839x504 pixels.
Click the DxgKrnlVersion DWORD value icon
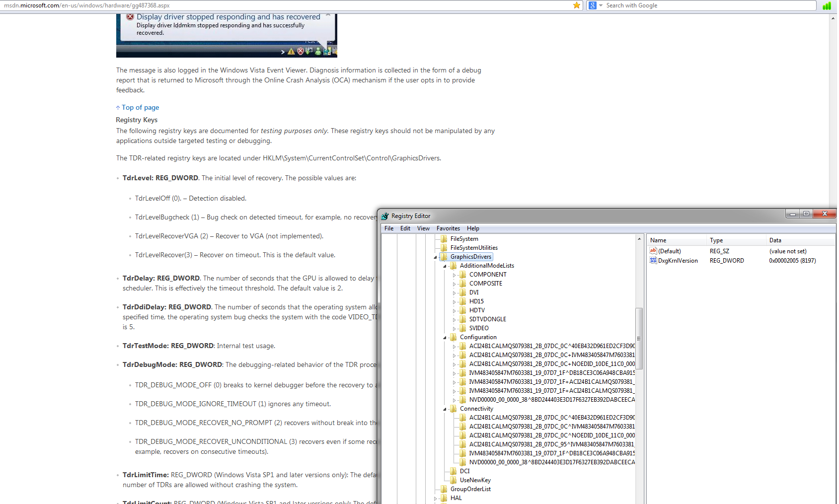click(653, 261)
